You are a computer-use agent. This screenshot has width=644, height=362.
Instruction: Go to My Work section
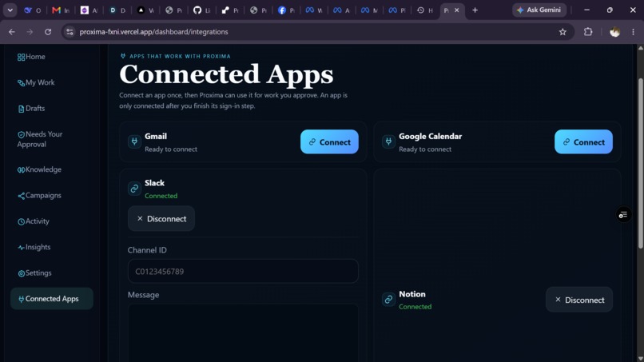36,82
